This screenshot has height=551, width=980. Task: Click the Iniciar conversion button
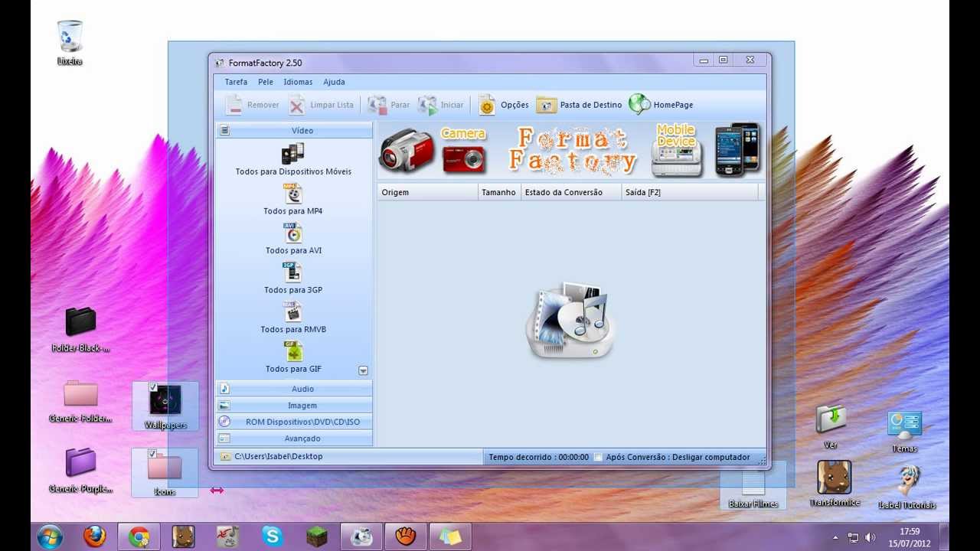[x=440, y=105]
